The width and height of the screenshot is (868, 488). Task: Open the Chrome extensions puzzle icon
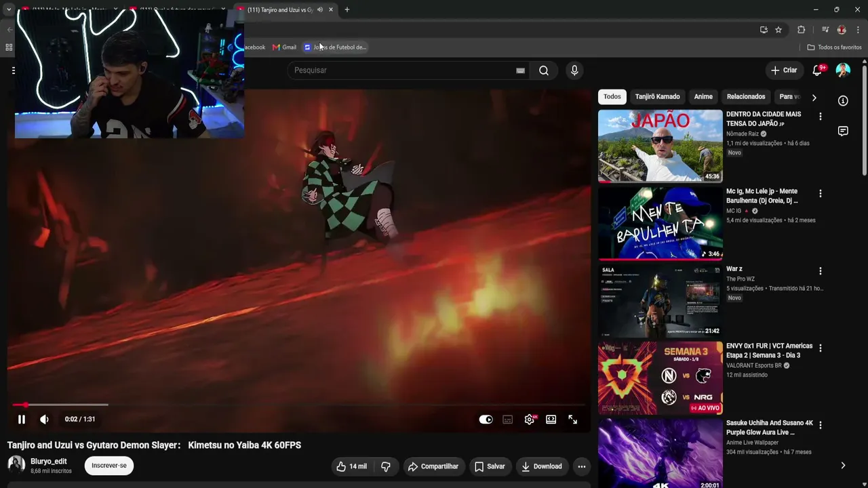pos(801,30)
